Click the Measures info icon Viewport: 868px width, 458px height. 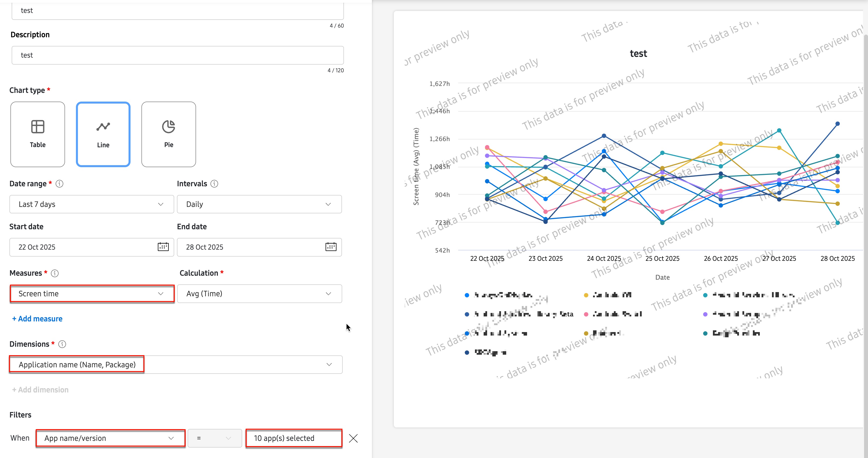[x=55, y=273]
